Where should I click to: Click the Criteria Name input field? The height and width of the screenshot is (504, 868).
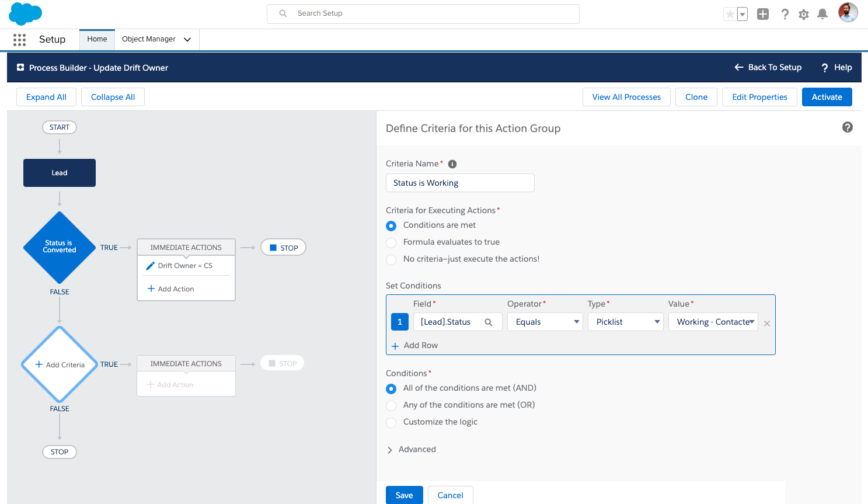tap(460, 183)
